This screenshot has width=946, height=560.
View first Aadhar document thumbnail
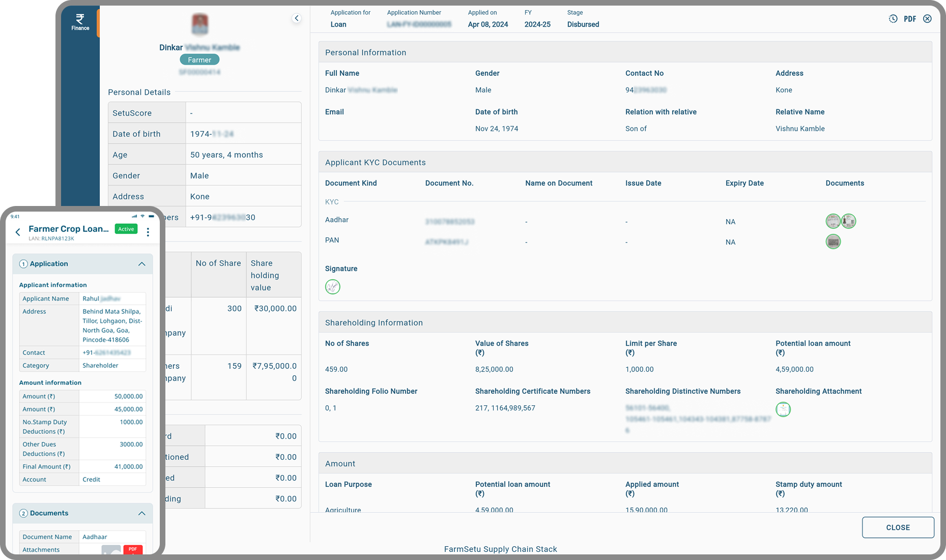[x=833, y=221]
